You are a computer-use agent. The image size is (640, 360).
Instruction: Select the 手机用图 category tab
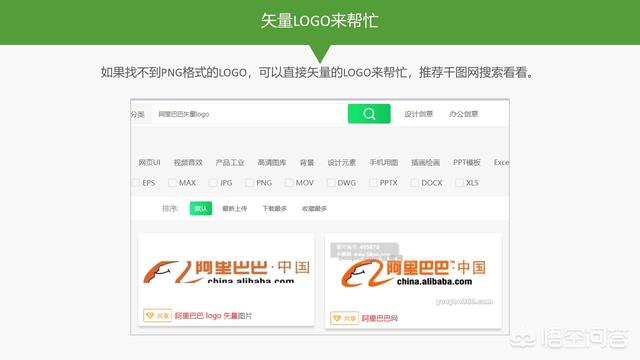[x=384, y=162]
